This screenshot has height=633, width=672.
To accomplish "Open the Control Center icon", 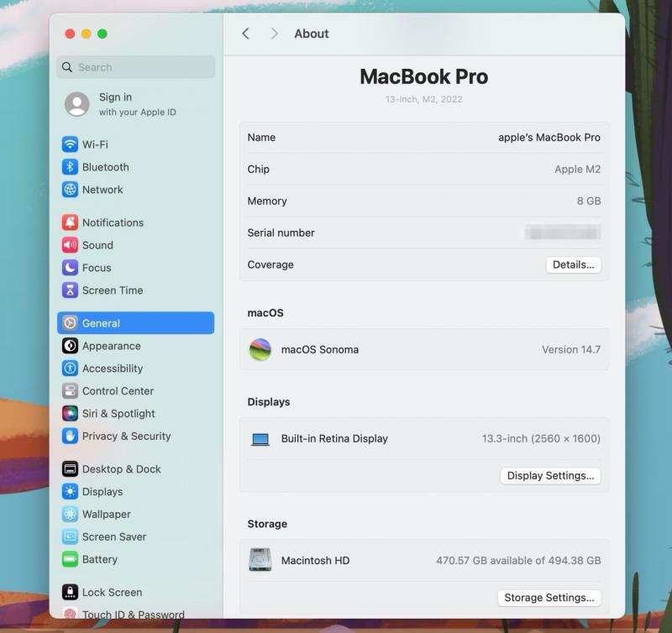I will tap(70, 390).
